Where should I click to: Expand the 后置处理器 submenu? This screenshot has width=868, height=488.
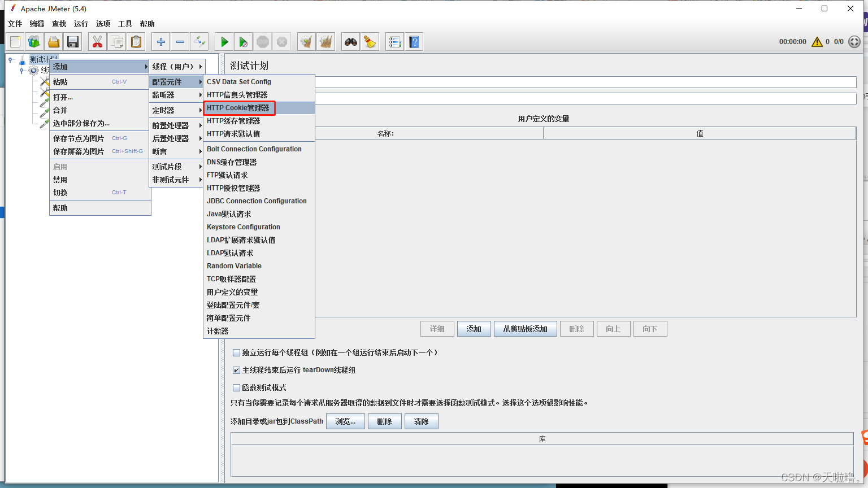pos(176,138)
